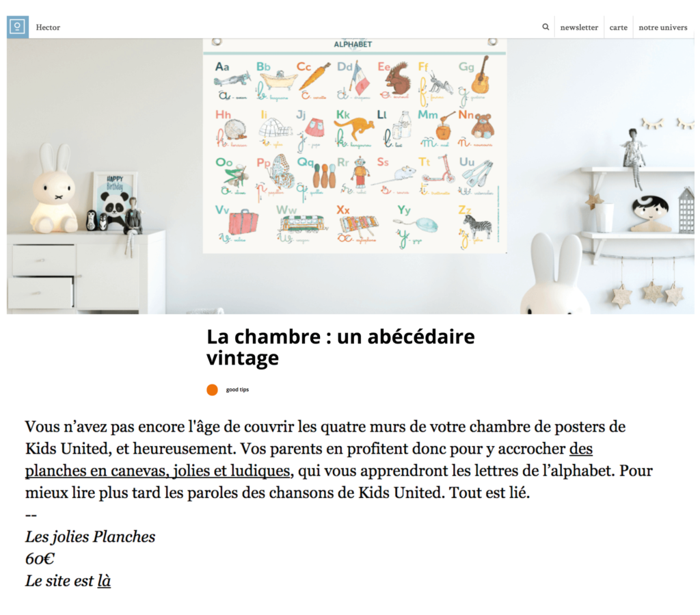Select the good tips tag
The width and height of the screenshot is (700, 615).
(237, 389)
